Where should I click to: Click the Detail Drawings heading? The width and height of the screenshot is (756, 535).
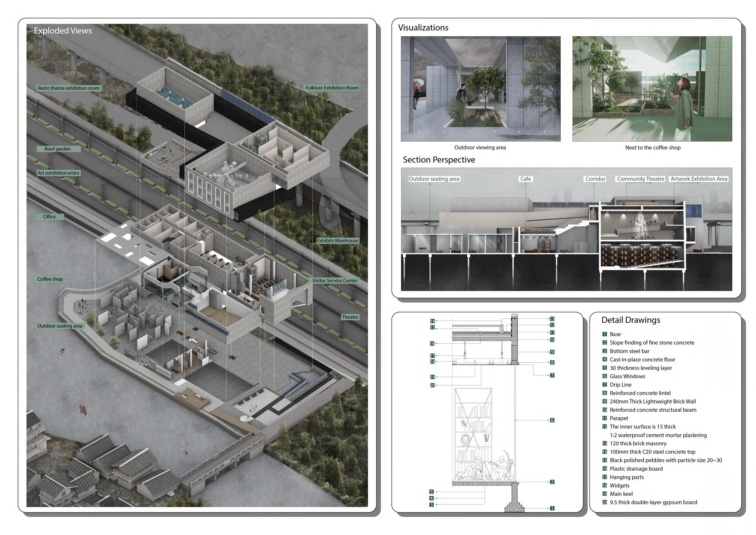[630, 320]
